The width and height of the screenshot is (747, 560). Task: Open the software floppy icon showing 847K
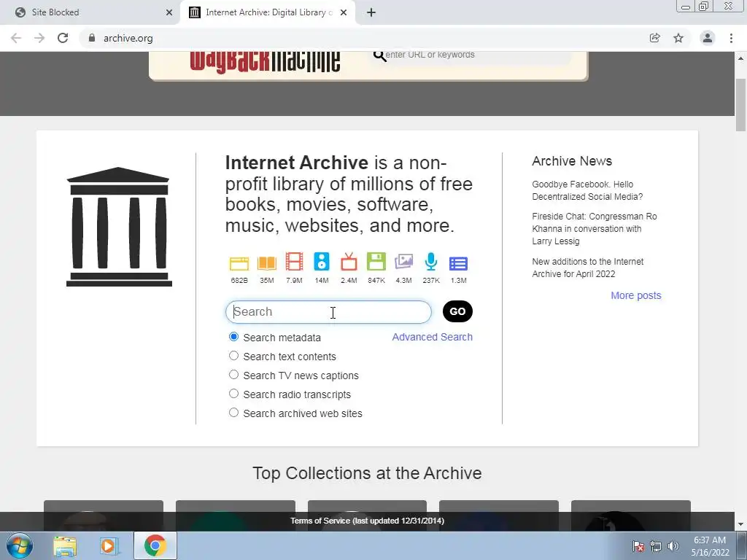click(x=376, y=262)
